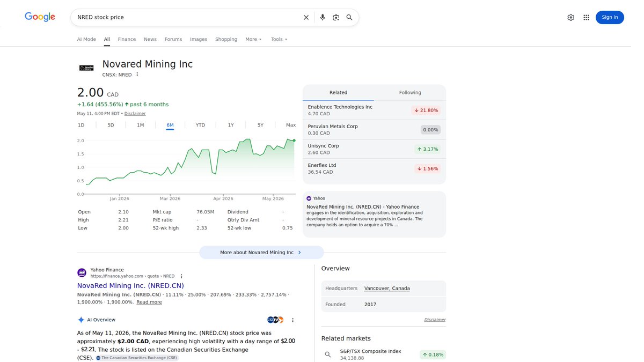The height and width of the screenshot is (362, 644).
Task: Open the Finance search tab
Action: (x=127, y=39)
